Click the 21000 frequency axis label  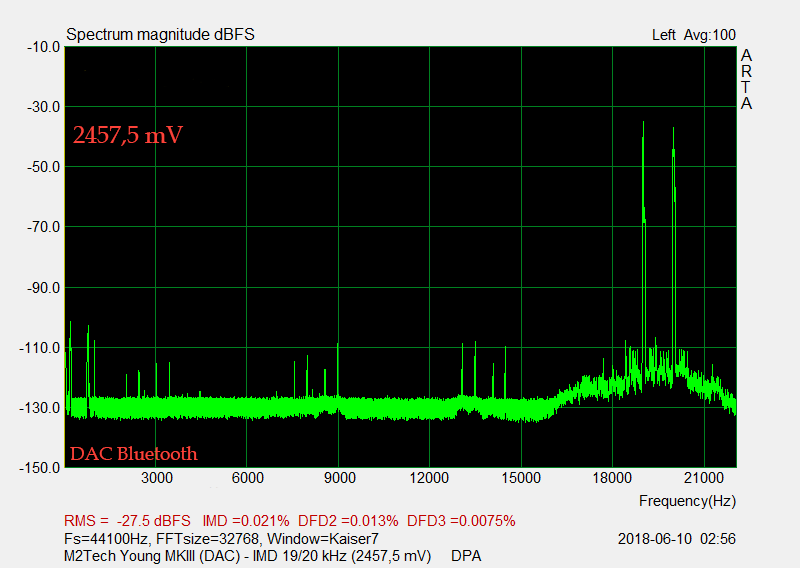[x=704, y=478]
